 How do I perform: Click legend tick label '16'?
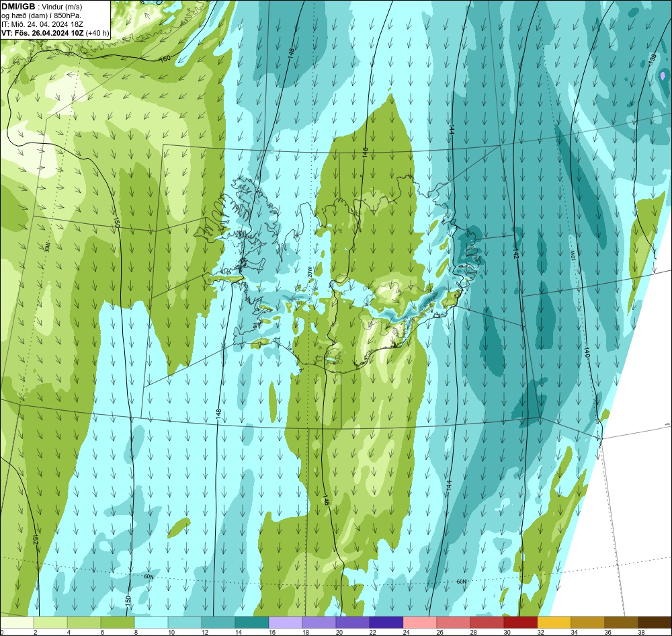tap(271, 632)
